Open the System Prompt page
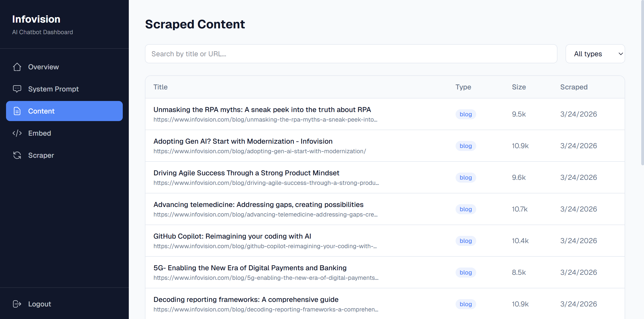 53,89
